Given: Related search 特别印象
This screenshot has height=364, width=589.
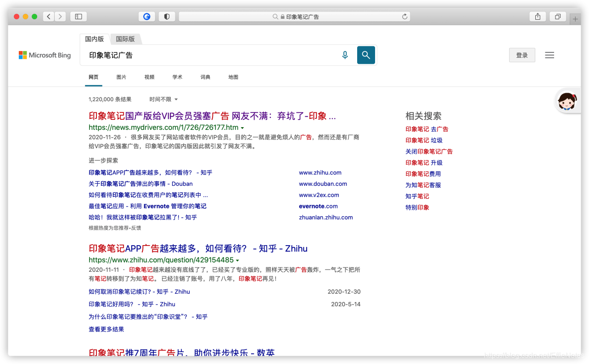Looking at the screenshot, I should [x=417, y=207].
